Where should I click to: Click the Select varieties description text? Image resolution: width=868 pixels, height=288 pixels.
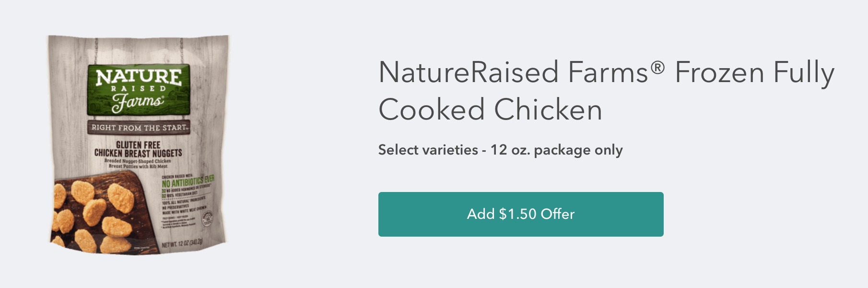pos(428,150)
